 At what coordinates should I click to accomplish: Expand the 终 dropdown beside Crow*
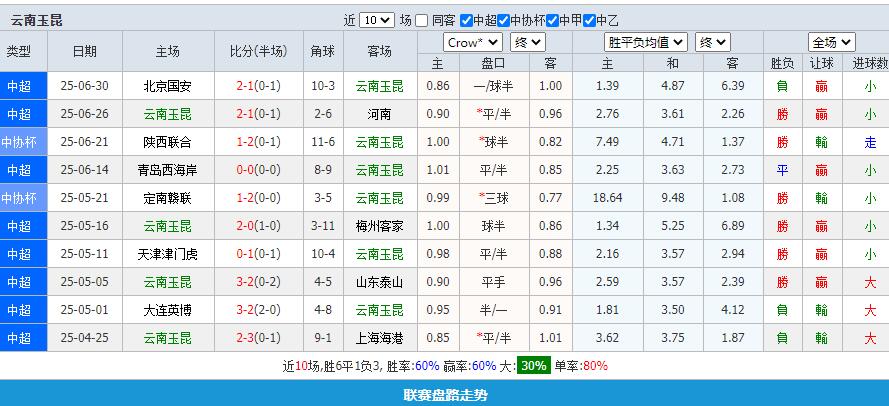527,42
